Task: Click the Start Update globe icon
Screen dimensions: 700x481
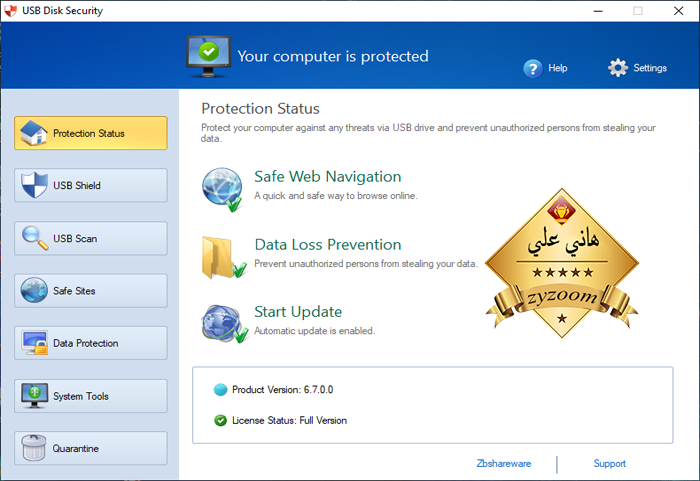Action: point(224,324)
